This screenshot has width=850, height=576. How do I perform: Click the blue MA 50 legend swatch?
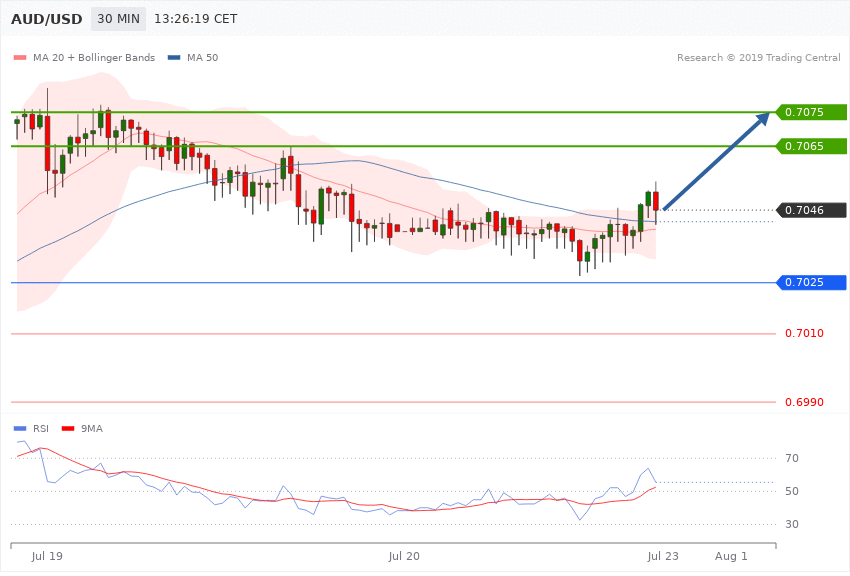click(x=174, y=58)
